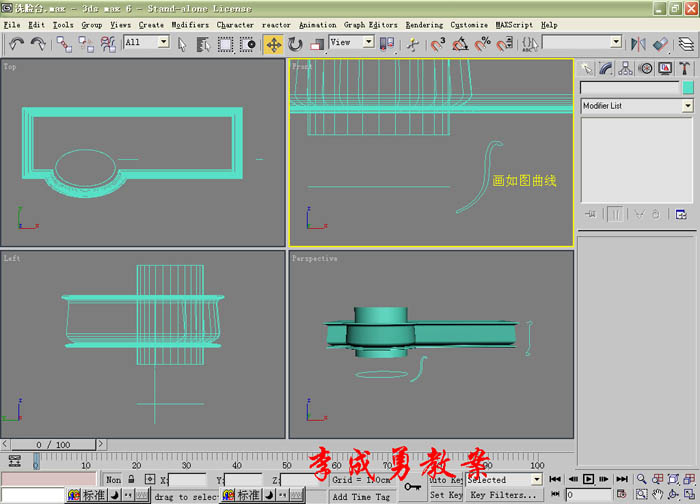
Task: Step the time slider left with its arrow
Action: (5, 444)
